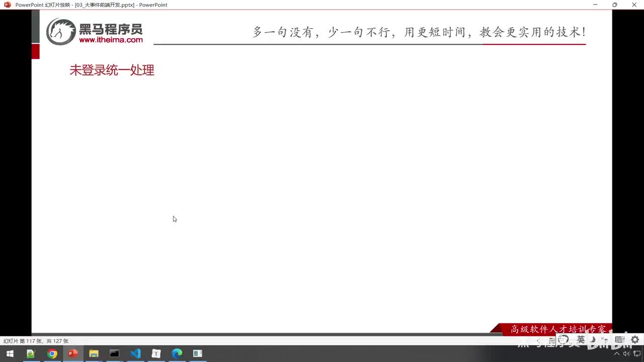
Task: Toggle the moon icon in IME bar
Action: pyautogui.click(x=593, y=340)
